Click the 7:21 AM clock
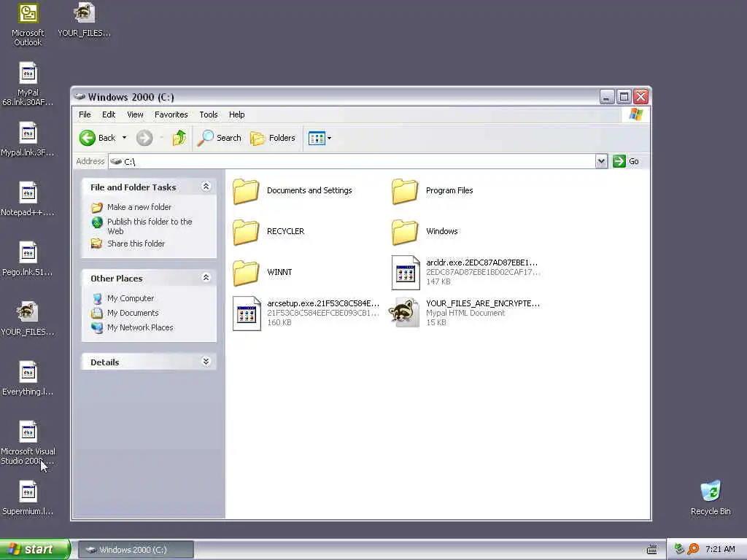Screen dimensions: 747x560 [720, 550]
